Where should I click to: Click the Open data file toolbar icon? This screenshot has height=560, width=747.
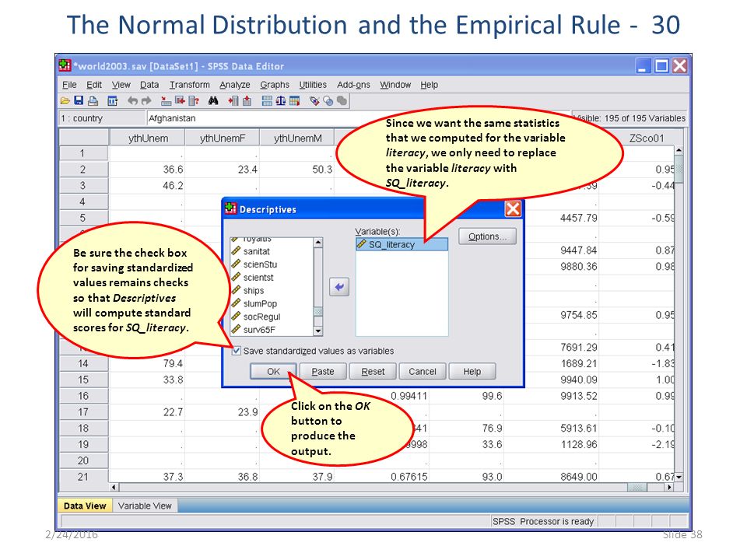click(x=65, y=100)
